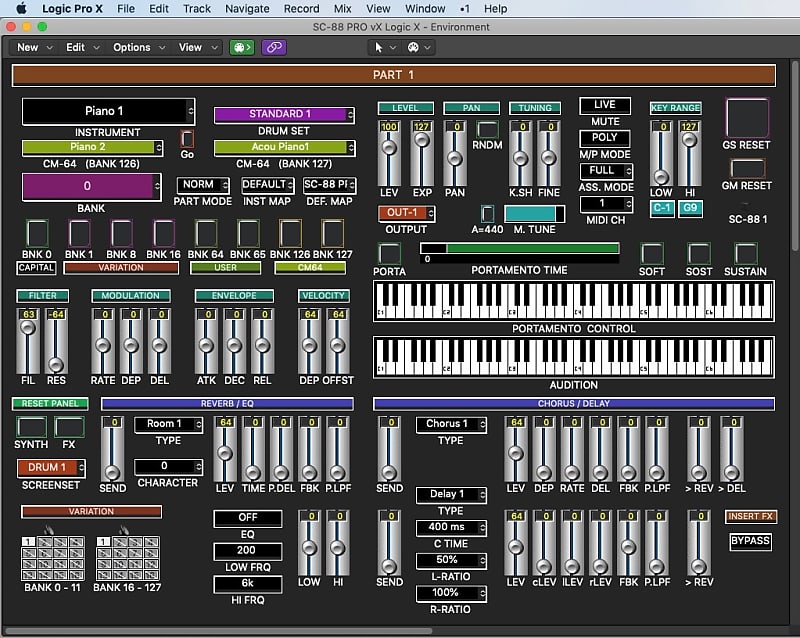Select the BNK 127 bank pad
The width and height of the screenshot is (800, 638).
[332, 233]
